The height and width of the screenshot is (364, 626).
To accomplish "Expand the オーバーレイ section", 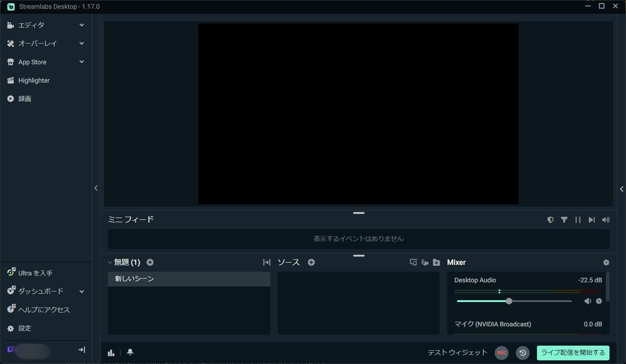I will click(x=81, y=44).
